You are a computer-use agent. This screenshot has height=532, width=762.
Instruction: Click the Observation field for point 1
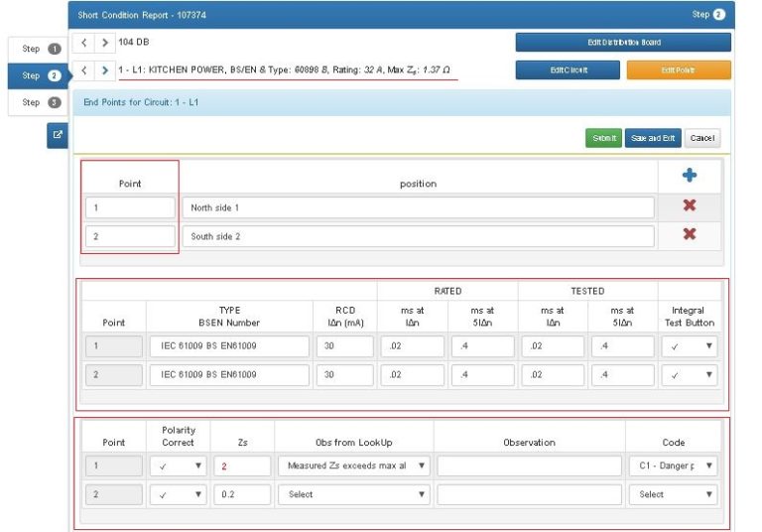529,465
